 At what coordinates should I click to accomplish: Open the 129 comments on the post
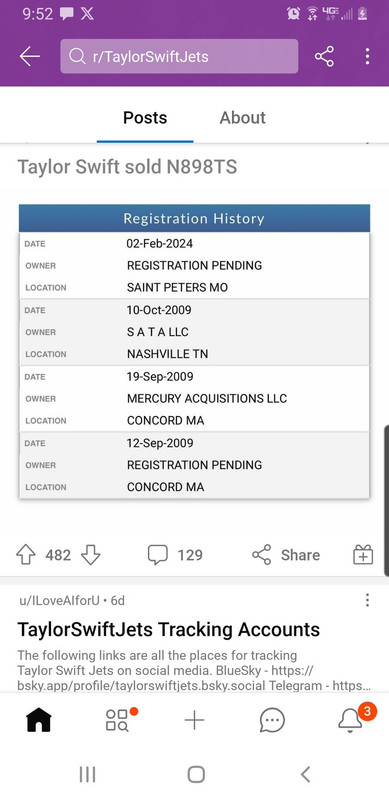[175, 555]
